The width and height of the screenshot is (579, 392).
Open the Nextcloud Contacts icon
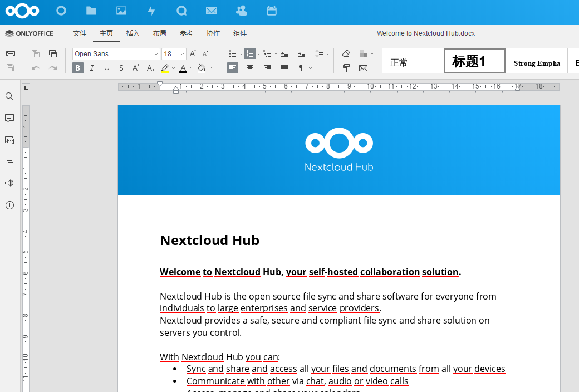[242, 11]
